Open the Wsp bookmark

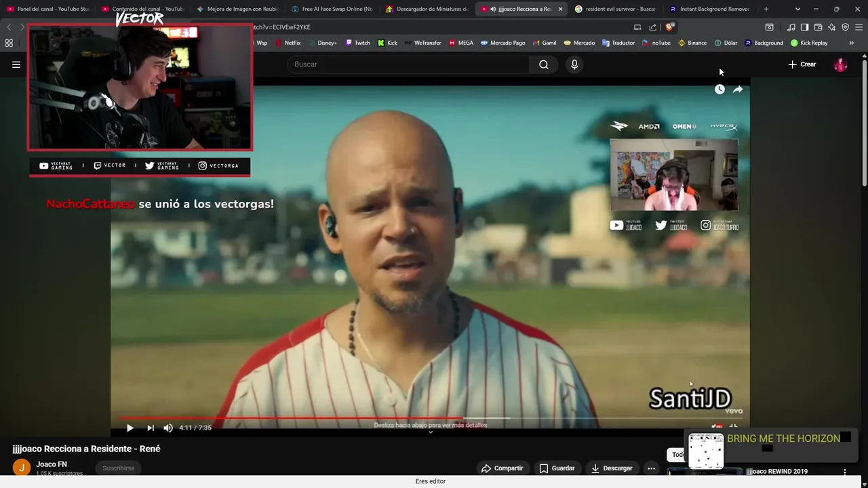tap(261, 43)
